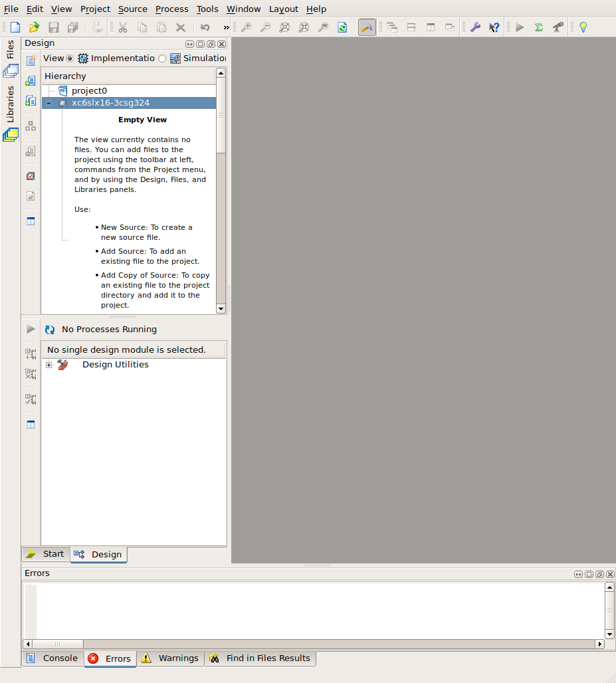Viewport: 616px width, 683px height.
Task: Click the Save toolbar icon
Action: click(x=54, y=27)
